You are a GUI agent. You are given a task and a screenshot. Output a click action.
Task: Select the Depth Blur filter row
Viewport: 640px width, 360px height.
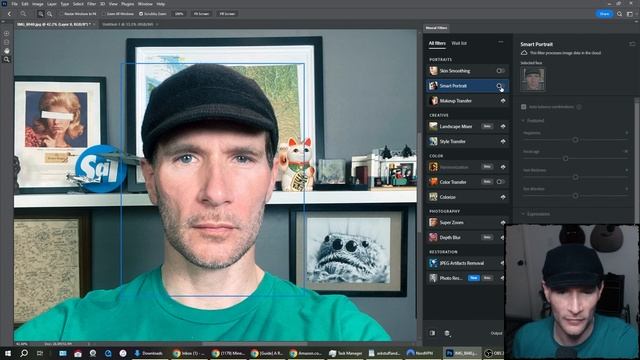[x=468, y=238]
